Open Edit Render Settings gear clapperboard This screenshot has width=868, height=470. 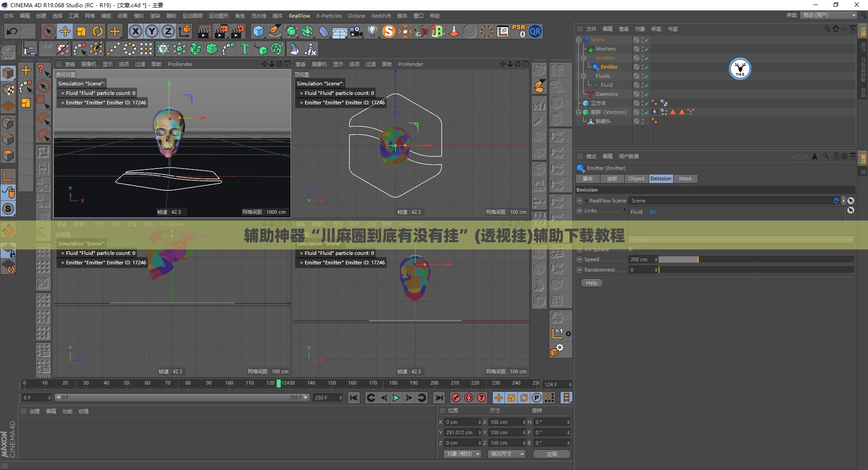[x=238, y=31]
